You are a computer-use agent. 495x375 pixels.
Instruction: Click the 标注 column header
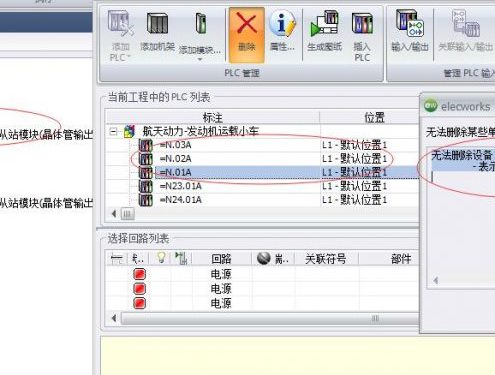point(213,117)
